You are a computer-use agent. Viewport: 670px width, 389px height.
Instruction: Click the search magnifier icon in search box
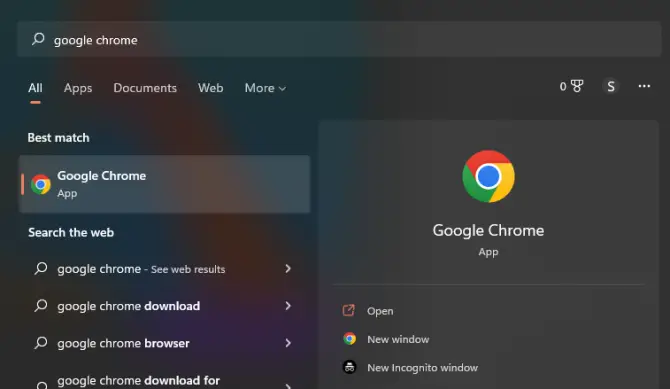click(38, 39)
